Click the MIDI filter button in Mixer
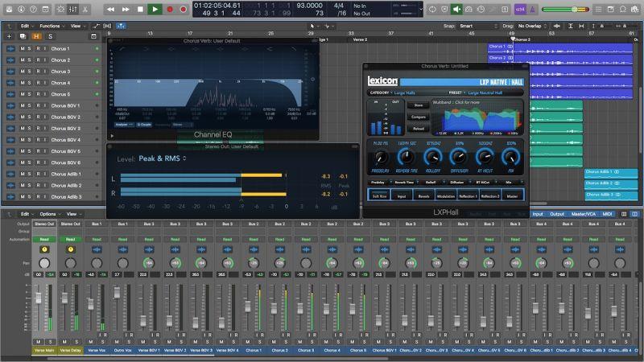Screen dimensions: 644x362 coord(607,214)
